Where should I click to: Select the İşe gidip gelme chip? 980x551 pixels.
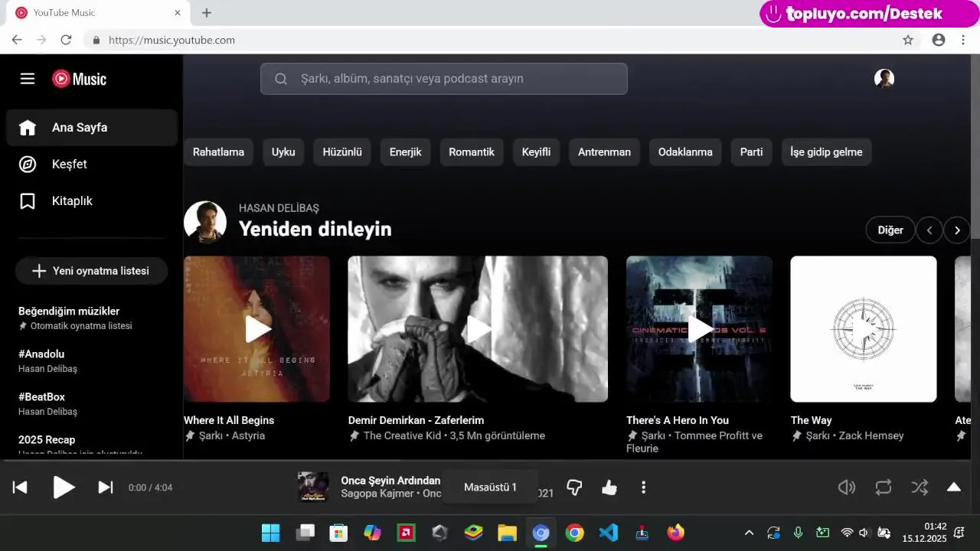[x=826, y=152]
